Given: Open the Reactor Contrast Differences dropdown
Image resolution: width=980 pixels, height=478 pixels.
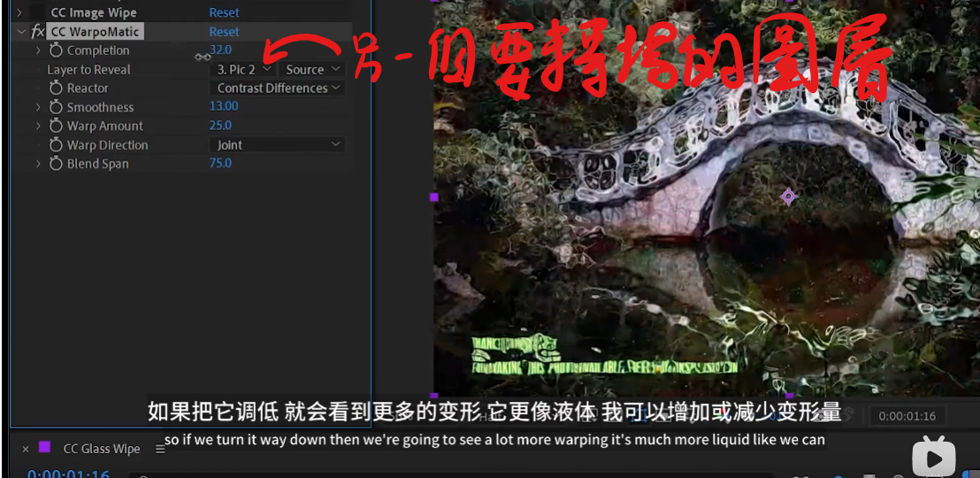Looking at the screenshot, I should tap(278, 89).
